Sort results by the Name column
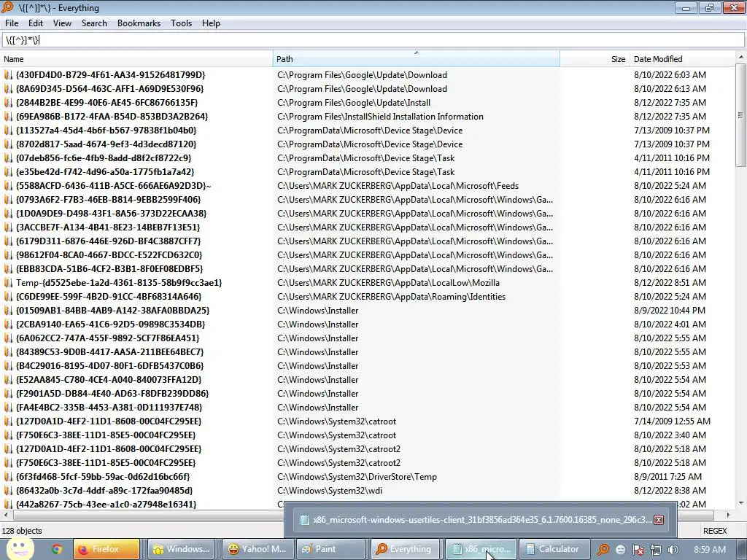747x560 pixels. (x=136, y=59)
